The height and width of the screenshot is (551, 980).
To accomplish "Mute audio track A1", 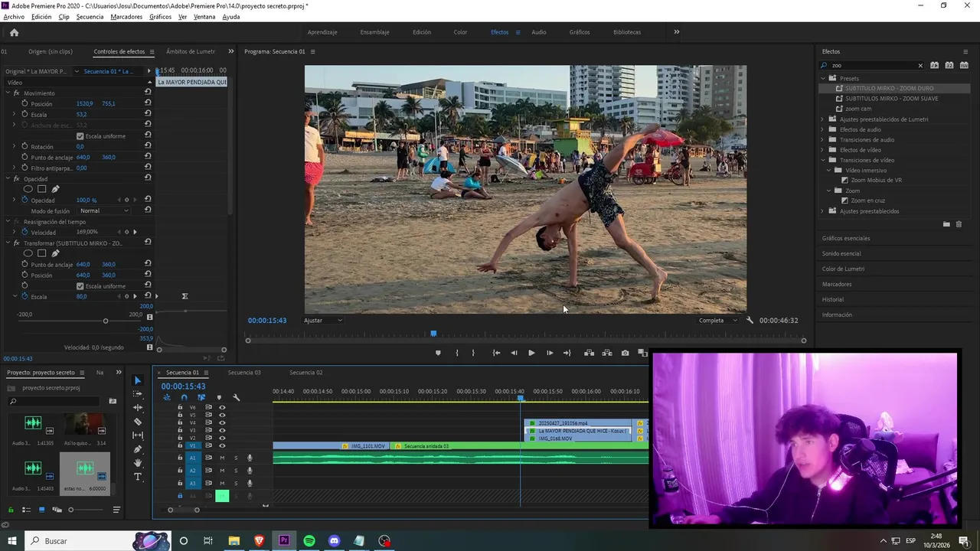I will (222, 458).
